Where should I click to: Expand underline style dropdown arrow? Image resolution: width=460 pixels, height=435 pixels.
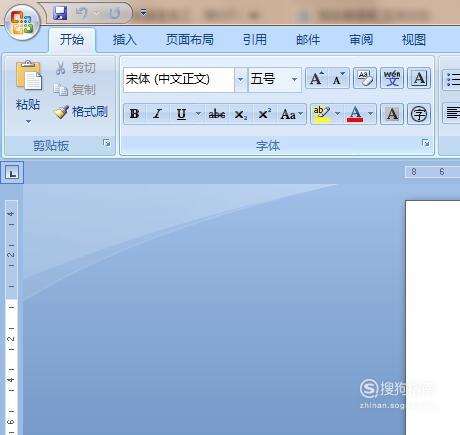pos(198,114)
